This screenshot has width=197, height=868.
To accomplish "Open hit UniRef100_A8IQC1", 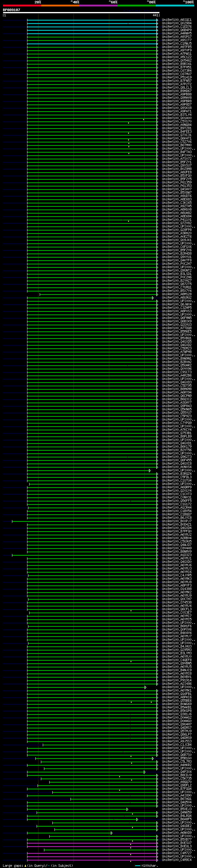I will 176,20.
